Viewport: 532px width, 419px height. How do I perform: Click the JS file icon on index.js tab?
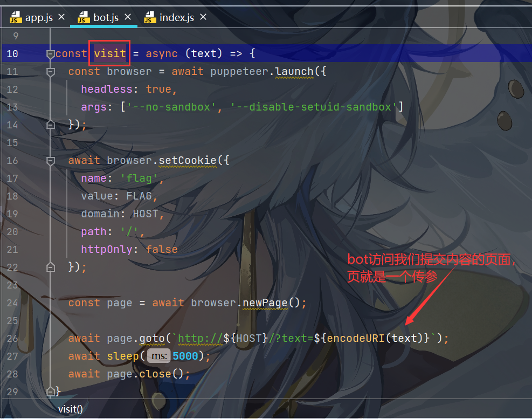tap(149, 17)
